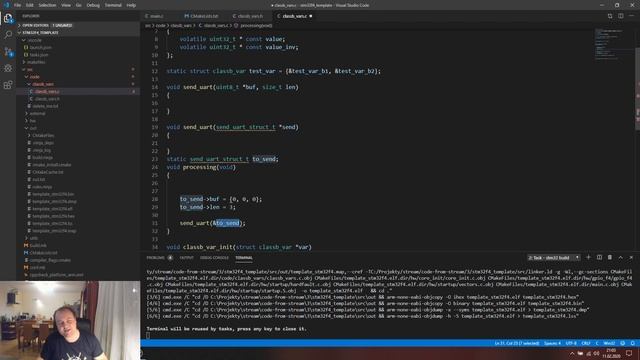640x360 pixels.
Task: Click CRLF line ending in status bar
Action: click(586, 343)
